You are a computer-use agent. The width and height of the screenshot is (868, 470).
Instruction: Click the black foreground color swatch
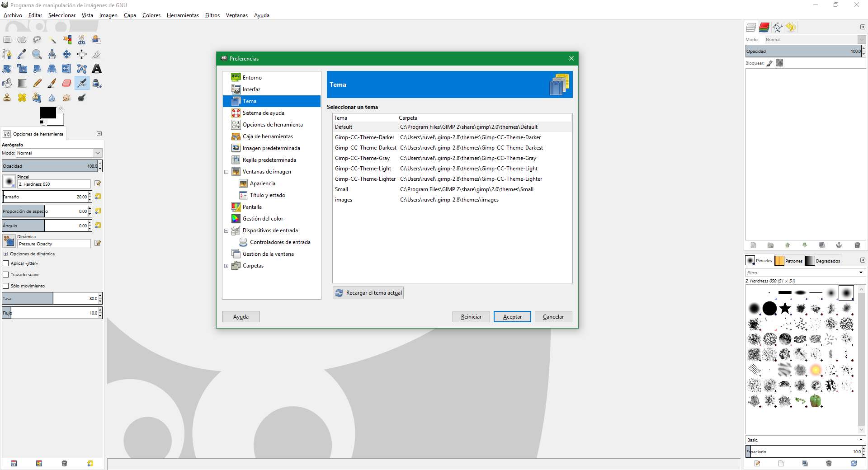point(48,113)
